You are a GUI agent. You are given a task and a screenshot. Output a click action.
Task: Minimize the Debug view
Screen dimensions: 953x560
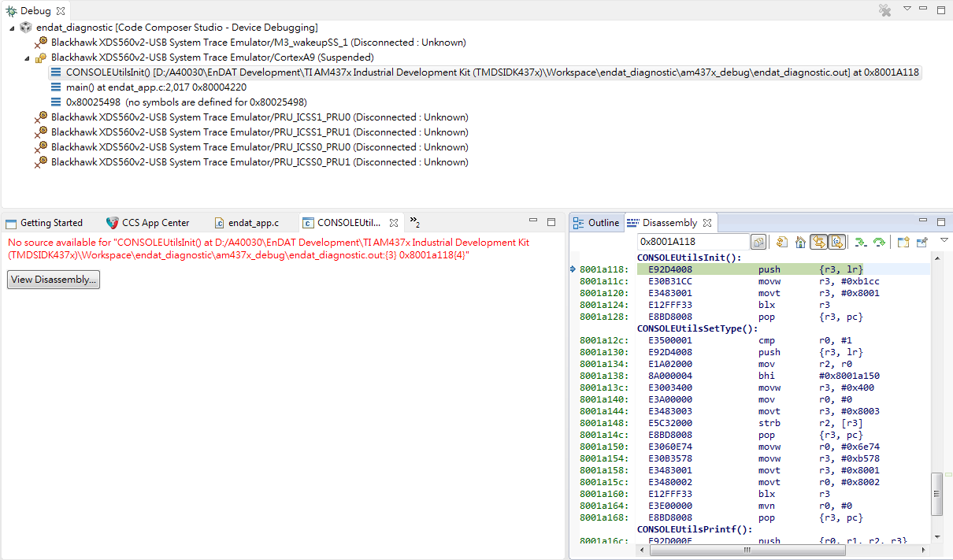(924, 9)
